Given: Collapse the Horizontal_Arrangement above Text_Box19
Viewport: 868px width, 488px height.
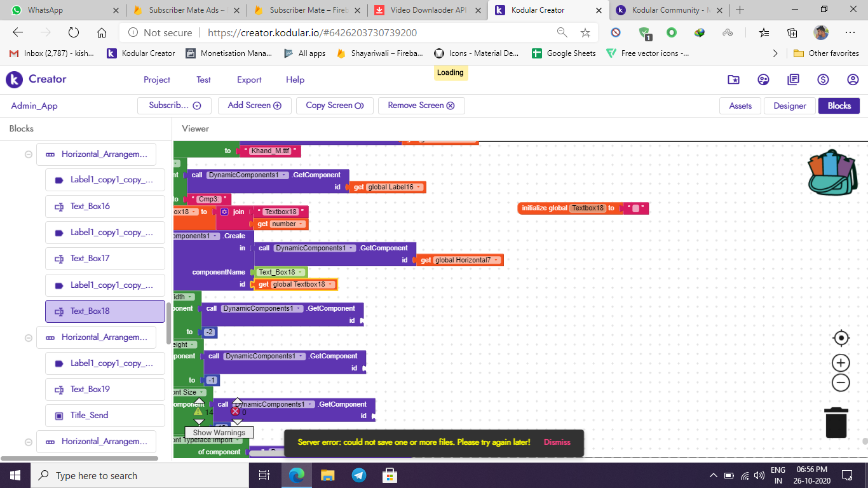Looking at the screenshot, I should pos(29,337).
